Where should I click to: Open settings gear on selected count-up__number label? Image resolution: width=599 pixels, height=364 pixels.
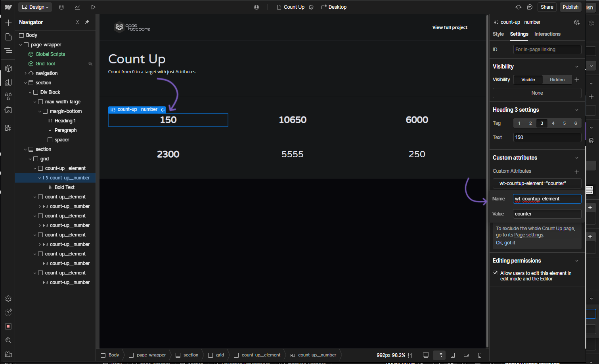pos(163,110)
